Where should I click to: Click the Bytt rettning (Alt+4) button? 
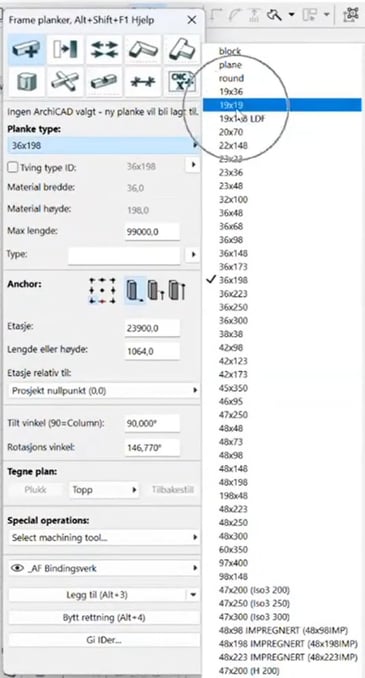pyautogui.click(x=104, y=617)
